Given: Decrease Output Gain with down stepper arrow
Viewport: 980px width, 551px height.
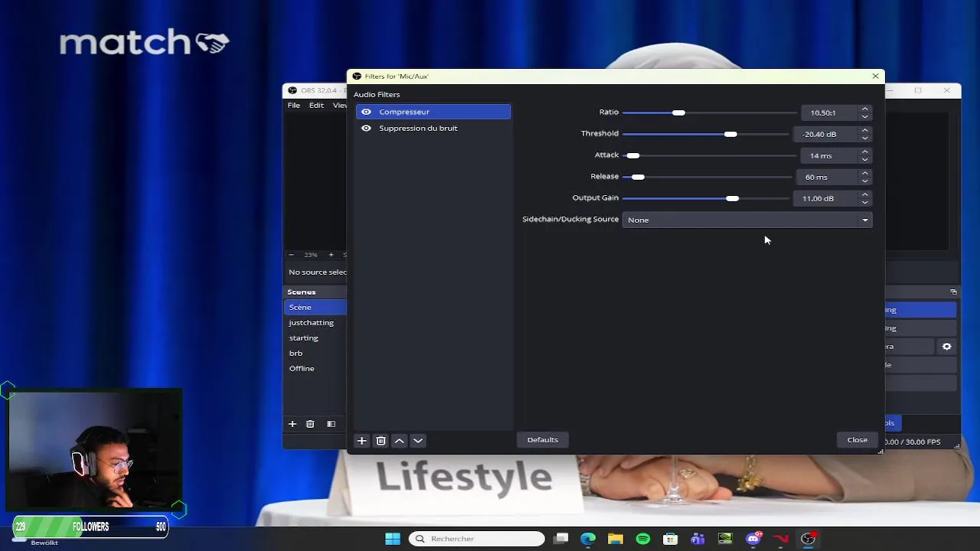Looking at the screenshot, I should pyautogui.click(x=864, y=202).
